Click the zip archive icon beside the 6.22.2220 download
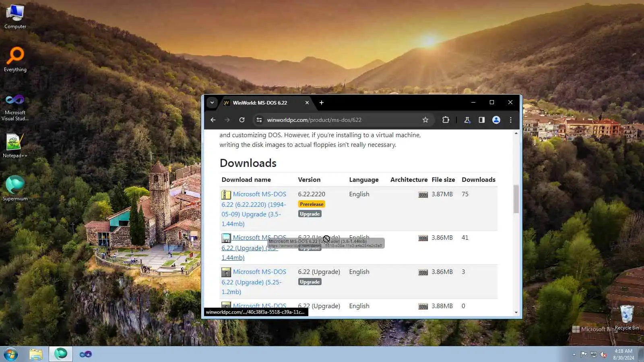644x362 pixels. [x=226, y=195]
